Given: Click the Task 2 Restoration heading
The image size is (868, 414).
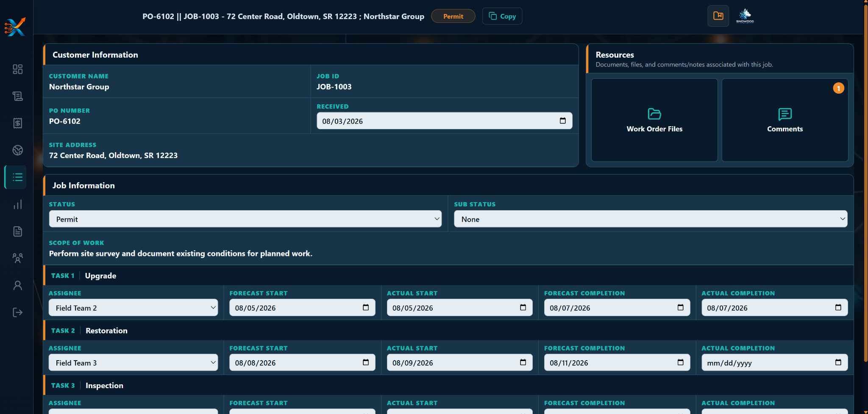Looking at the screenshot, I should click(106, 331).
